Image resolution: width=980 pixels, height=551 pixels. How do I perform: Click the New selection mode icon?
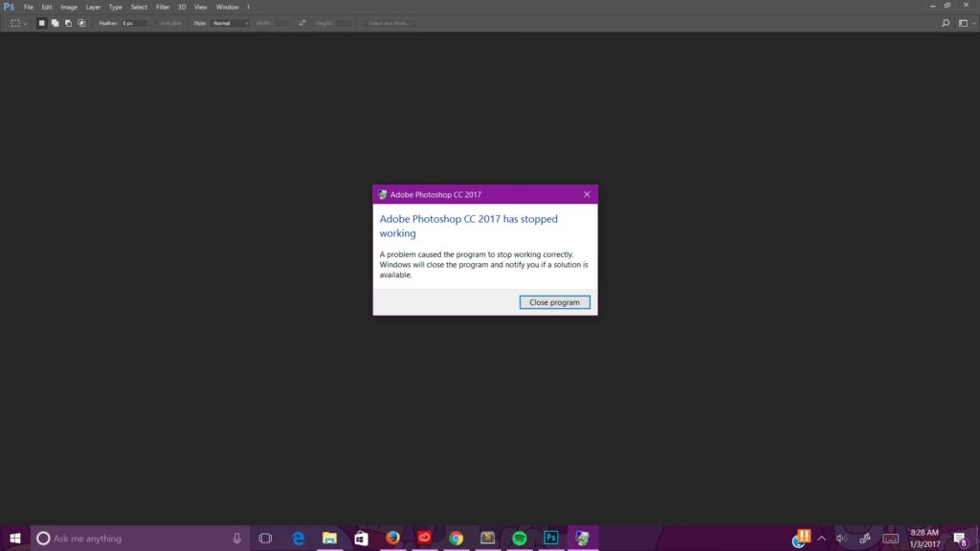[41, 23]
